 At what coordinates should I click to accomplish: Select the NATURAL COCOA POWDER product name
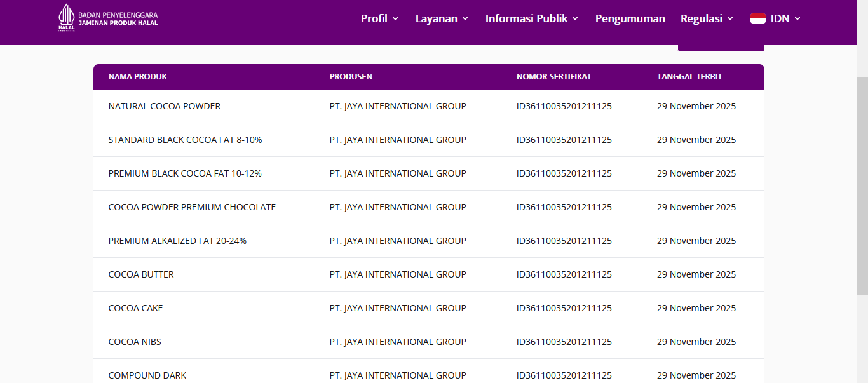[x=165, y=106]
